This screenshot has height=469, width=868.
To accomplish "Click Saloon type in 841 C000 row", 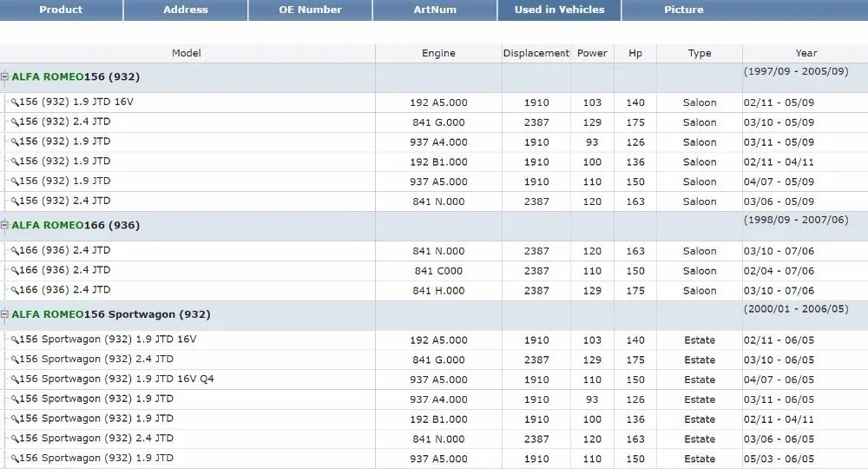I will 699,271.
